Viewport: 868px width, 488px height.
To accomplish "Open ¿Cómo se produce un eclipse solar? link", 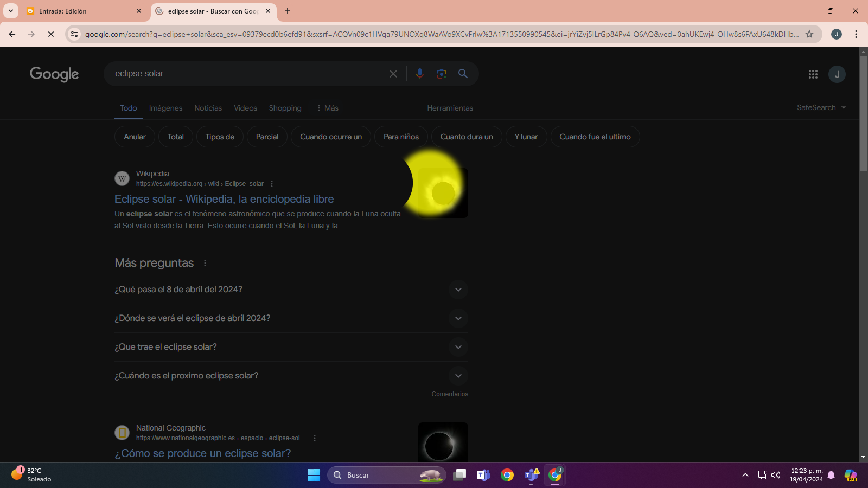I will 202,453.
